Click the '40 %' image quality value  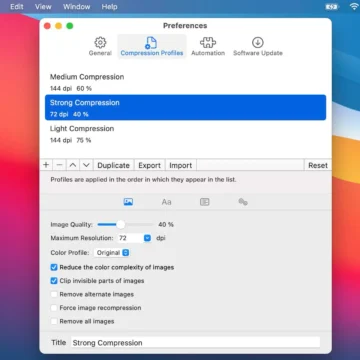[166, 224]
